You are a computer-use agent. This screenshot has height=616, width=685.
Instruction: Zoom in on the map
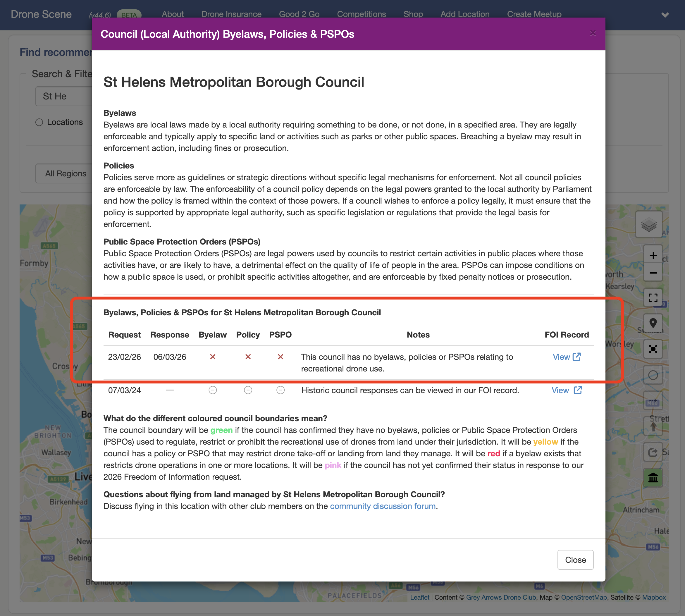[x=653, y=255]
